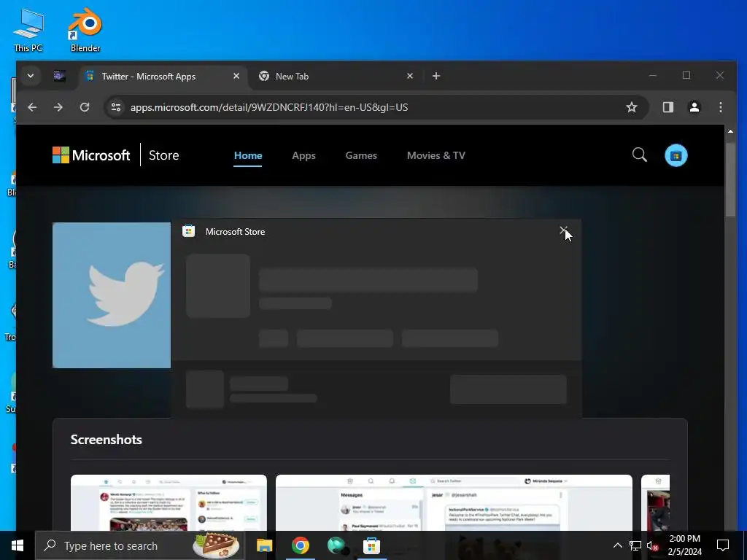Open the Windows Start button
Image resolution: width=747 pixels, height=560 pixels.
coord(18,545)
